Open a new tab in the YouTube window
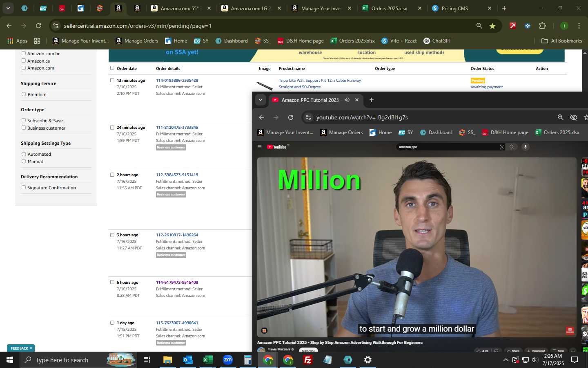Viewport: 588px width, 368px height. click(x=371, y=100)
